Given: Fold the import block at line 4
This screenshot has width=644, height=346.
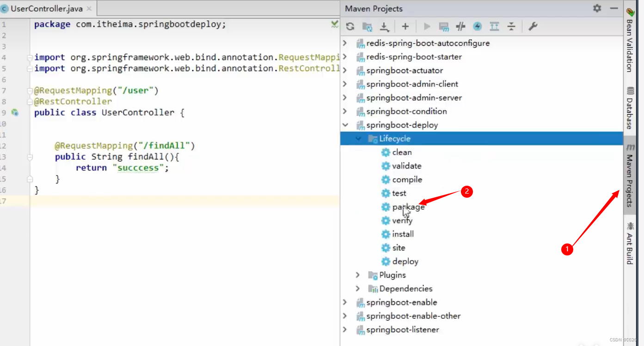Looking at the screenshot, I should click(30, 58).
